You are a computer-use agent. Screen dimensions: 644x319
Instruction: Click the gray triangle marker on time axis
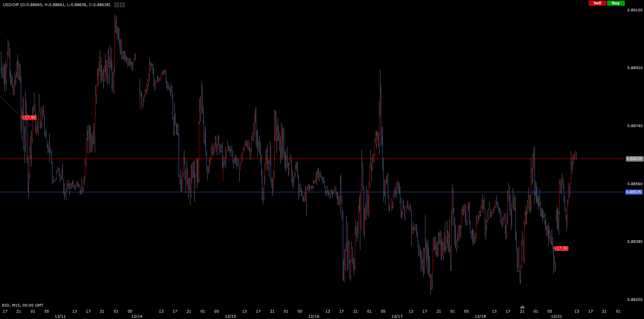[522, 307]
